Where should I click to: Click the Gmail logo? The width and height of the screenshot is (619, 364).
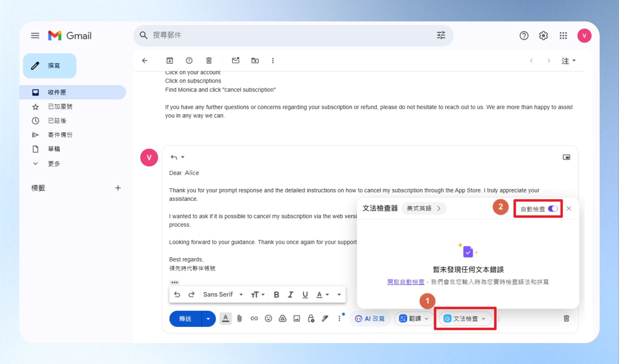70,35
